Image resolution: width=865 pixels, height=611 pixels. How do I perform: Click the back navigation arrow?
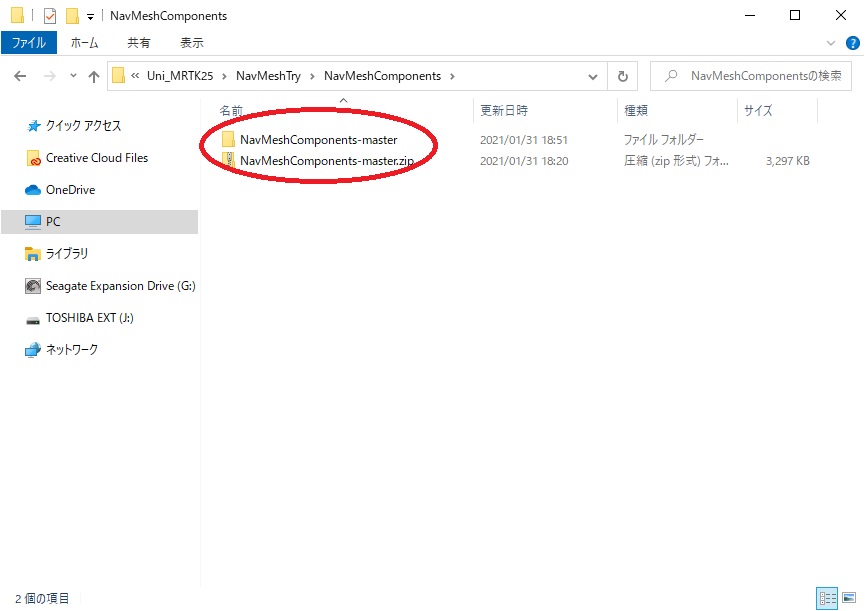(x=20, y=76)
